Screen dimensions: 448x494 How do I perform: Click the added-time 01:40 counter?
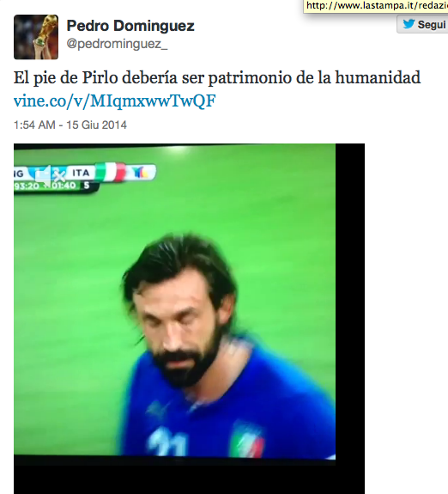coord(64,186)
